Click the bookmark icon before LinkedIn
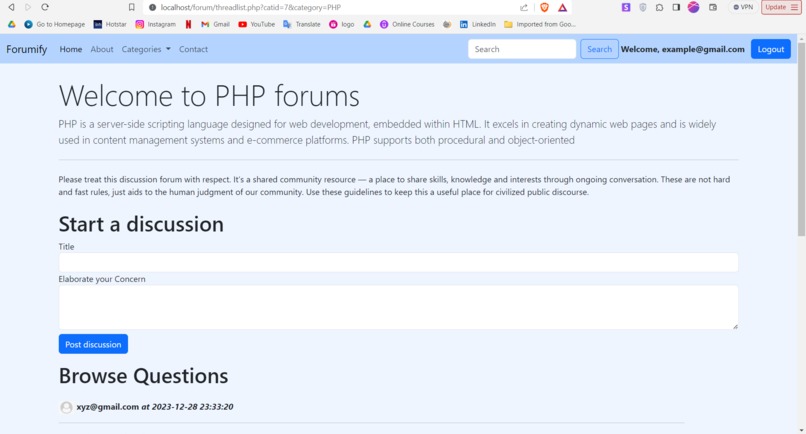This screenshot has height=434, width=806. (x=447, y=24)
